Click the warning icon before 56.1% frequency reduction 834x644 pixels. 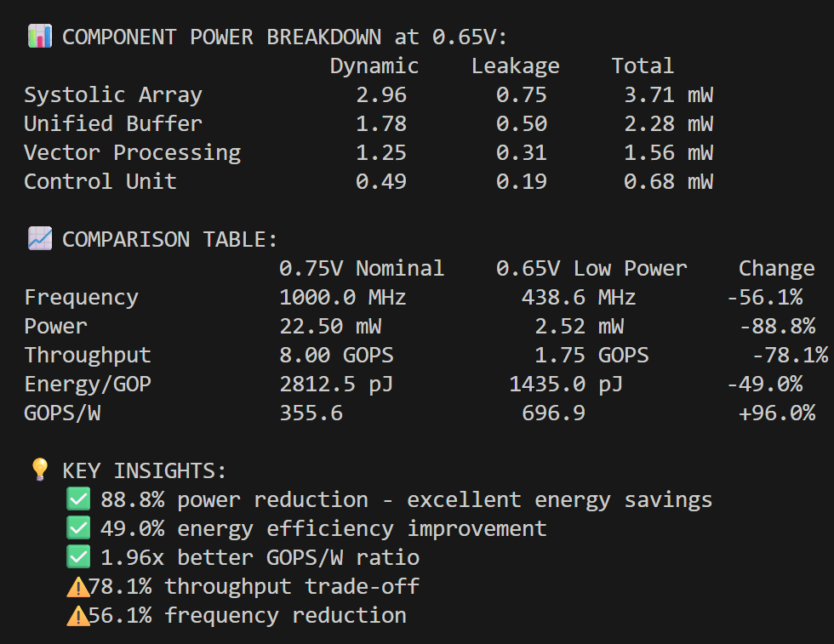(77, 615)
